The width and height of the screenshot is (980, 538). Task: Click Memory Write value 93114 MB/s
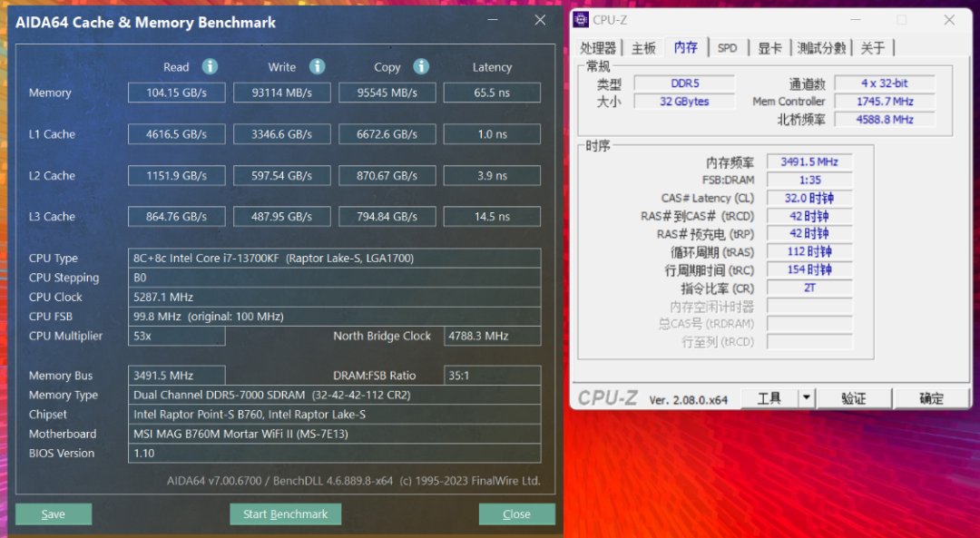[282, 93]
